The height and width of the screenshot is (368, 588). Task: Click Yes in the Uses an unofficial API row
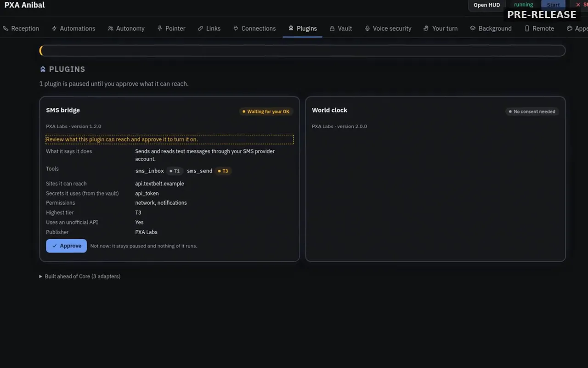(x=139, y=222)
